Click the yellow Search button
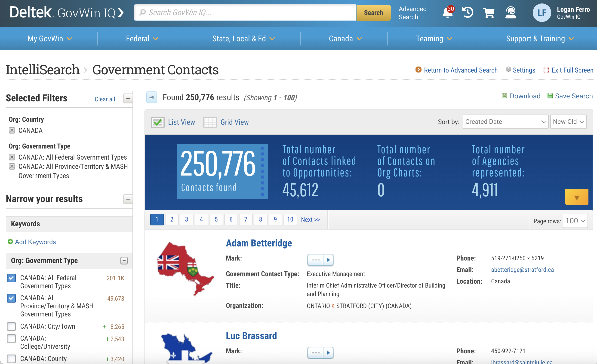Screen dimensions: 597x364 coord(373,12)
